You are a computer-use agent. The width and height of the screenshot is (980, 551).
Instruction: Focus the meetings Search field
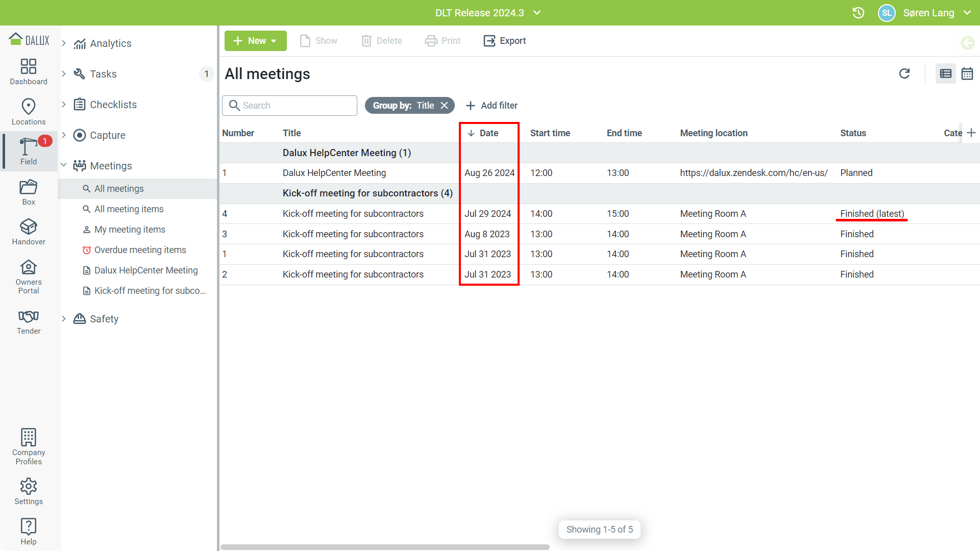(x=296, y=105)
